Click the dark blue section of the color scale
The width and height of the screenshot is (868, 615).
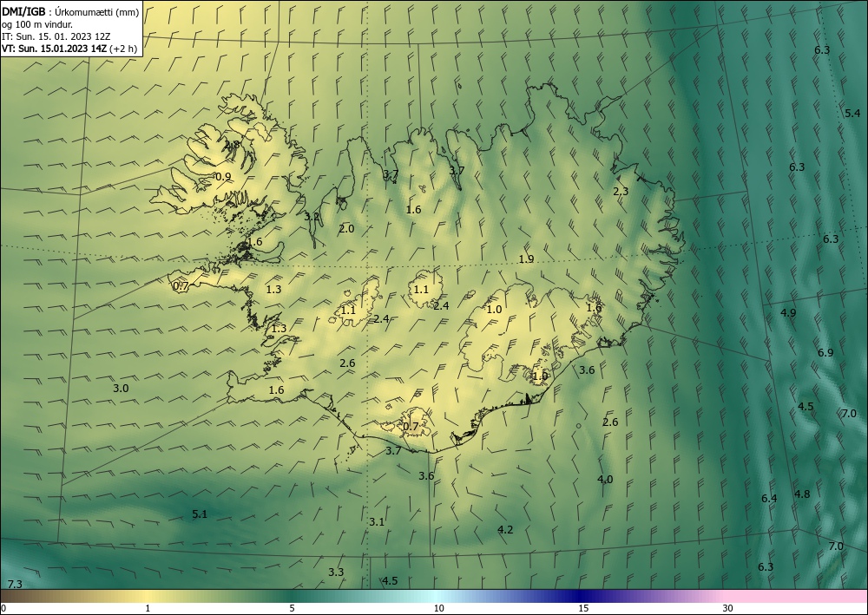click(578, 596)
